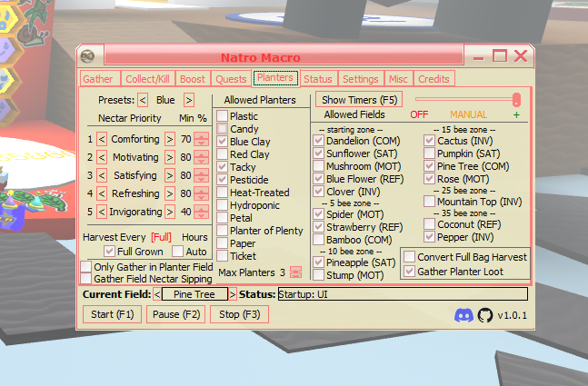Adjust Motivating min percent stepper
The image size is (588, 386).
pos(202,157)
